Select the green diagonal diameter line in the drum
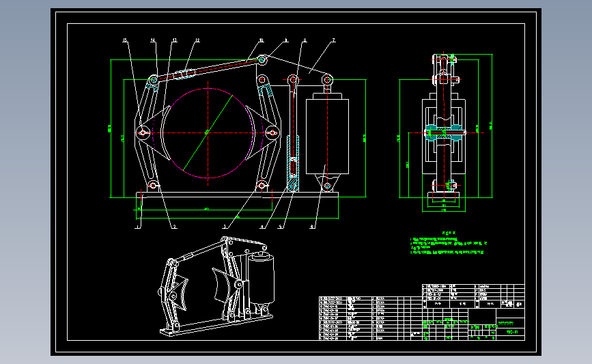 pos(208,133)
